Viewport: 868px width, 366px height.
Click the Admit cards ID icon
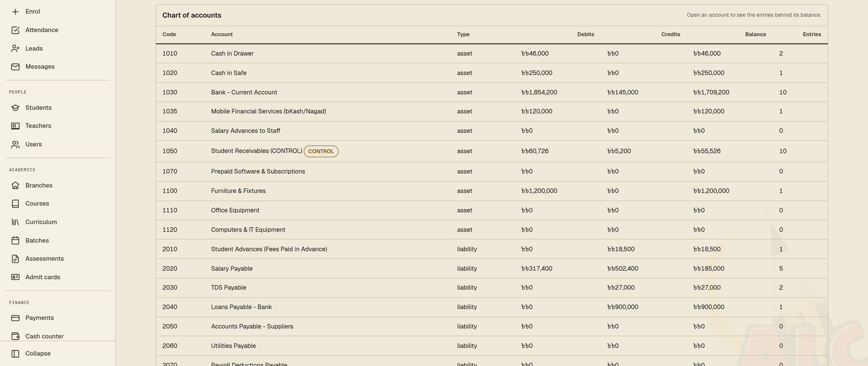[15, 277]
